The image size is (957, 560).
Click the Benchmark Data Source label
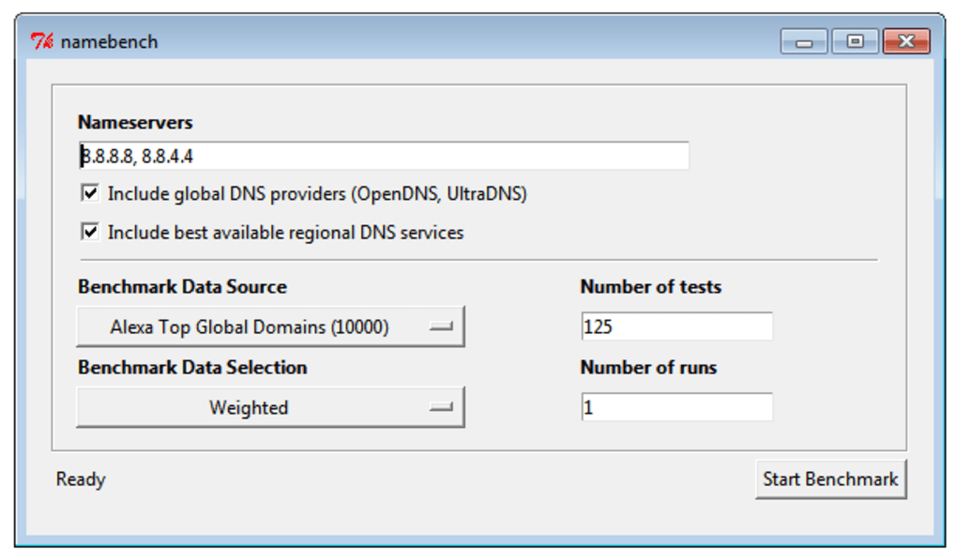182,287
